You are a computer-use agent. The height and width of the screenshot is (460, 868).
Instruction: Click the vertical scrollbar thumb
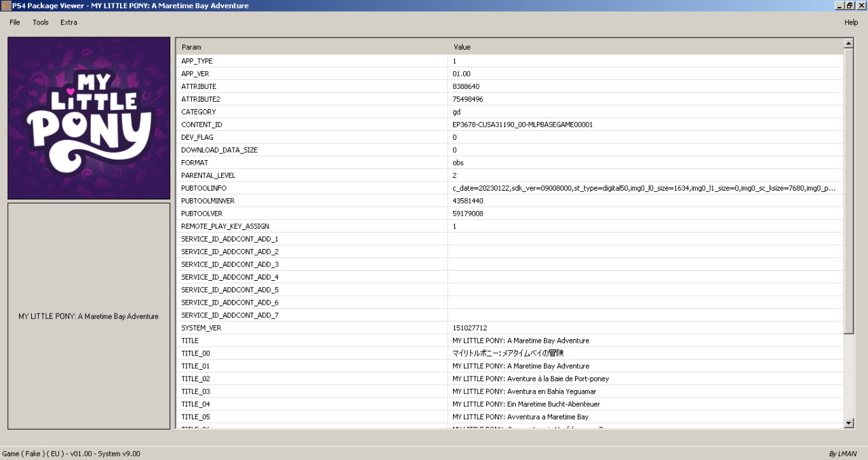tap(848, 191)
